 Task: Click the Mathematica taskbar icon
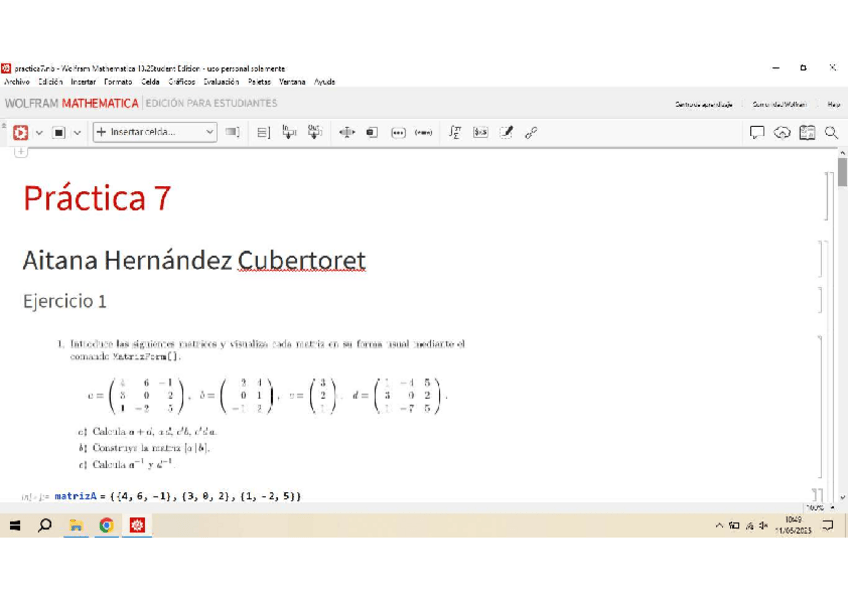[137, 525]
